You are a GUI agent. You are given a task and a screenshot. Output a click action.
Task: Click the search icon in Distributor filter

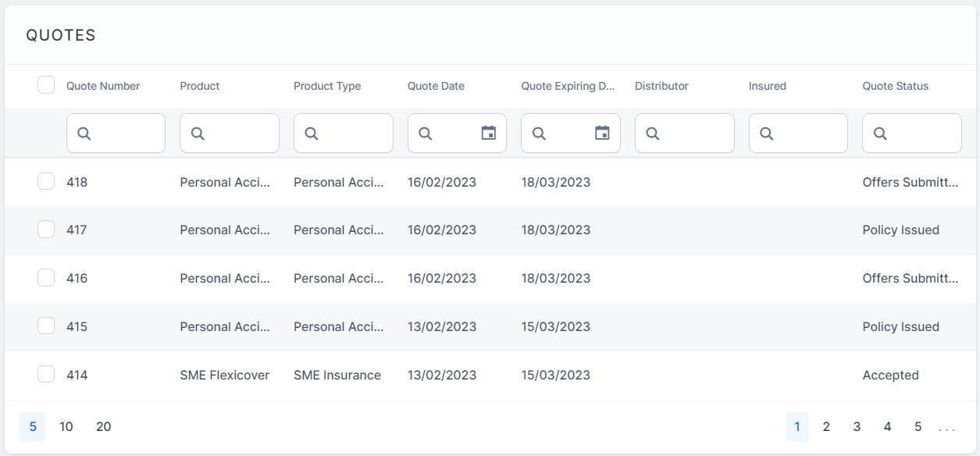[x=653, y=134]
